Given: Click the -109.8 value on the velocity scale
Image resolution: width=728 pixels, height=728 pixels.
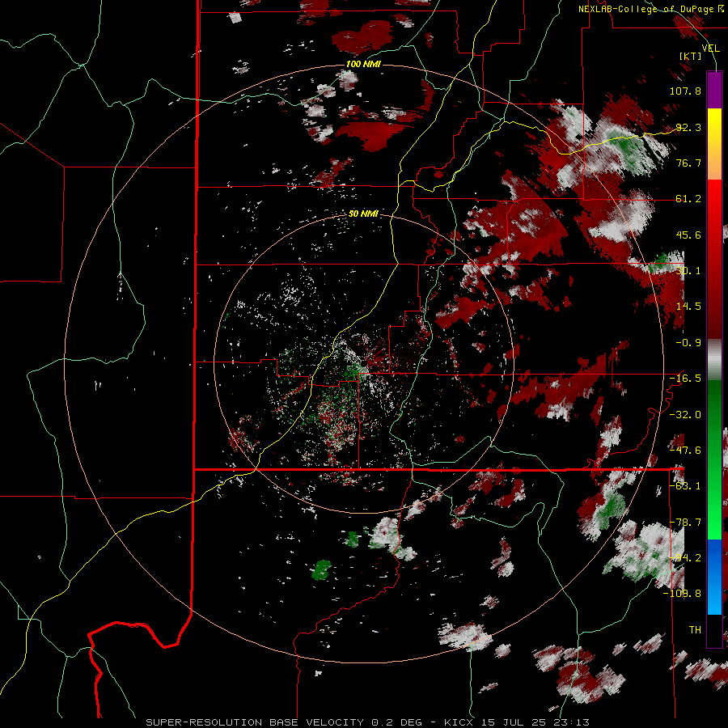Looking at the screenshot, I should tap(682, 594).
